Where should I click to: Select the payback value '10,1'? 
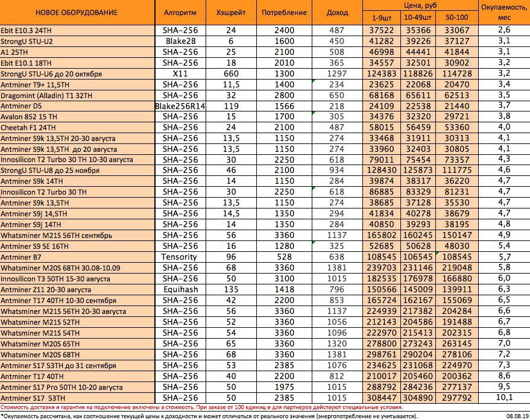(x=504, y=397)
